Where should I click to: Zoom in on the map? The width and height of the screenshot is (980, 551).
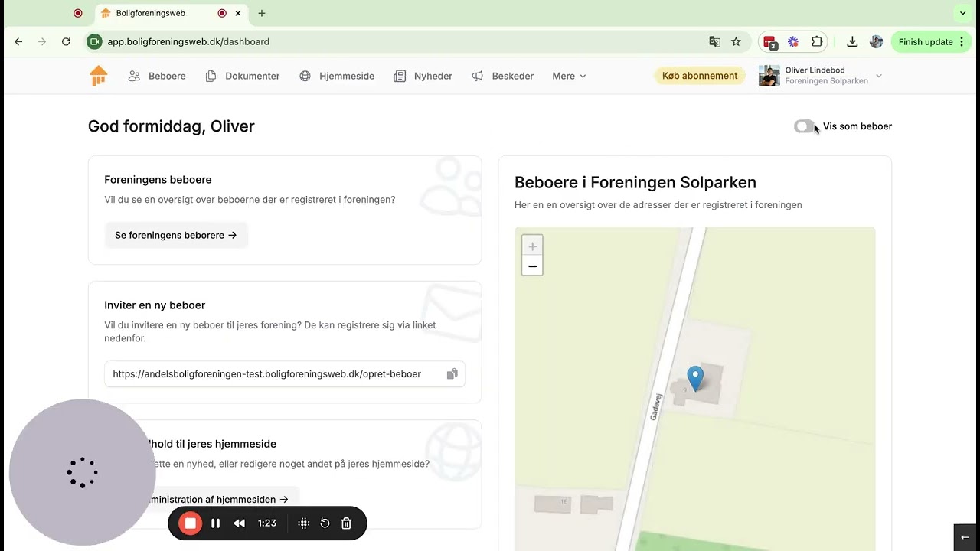pos(532,246)
